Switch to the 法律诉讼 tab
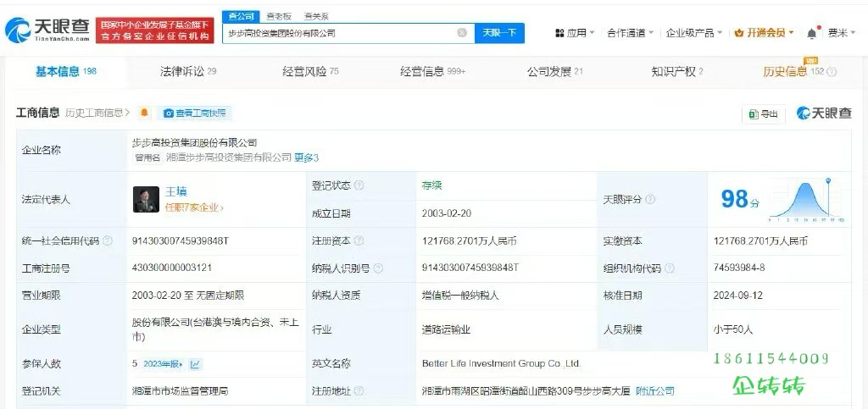This screenshot has height=409, width=868. [187, 71]
